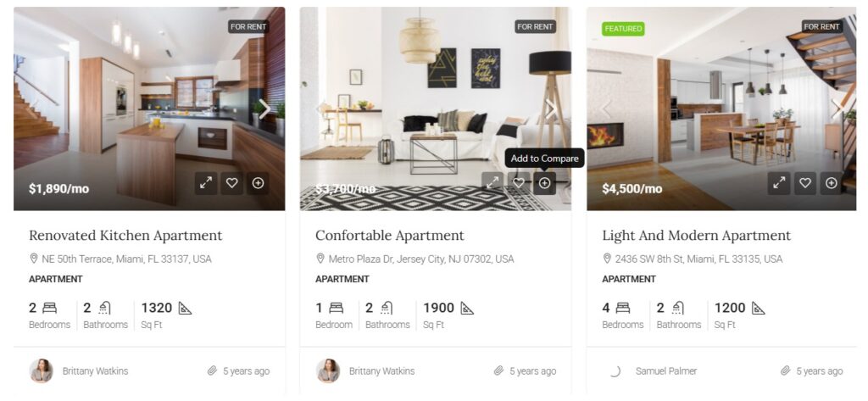Open Light And Modern Apartment title link
Viewport: 868px width, 401px height.
click(x=697, y=236)
